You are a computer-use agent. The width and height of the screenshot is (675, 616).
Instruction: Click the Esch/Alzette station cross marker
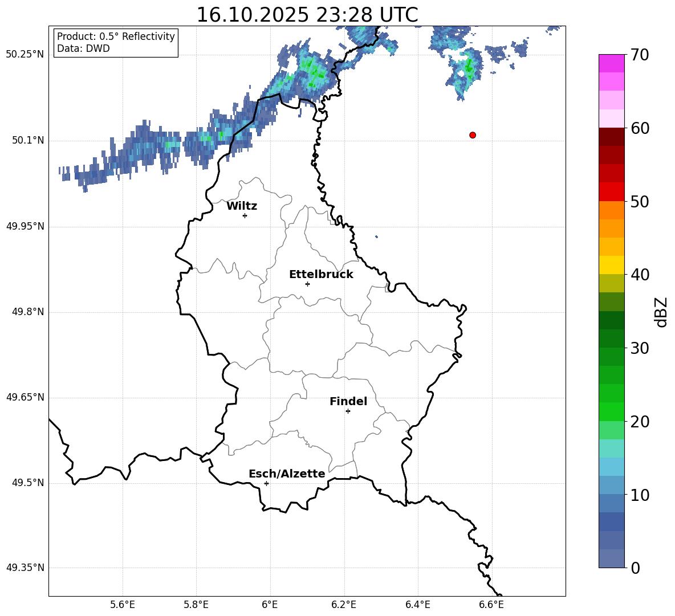266,483
